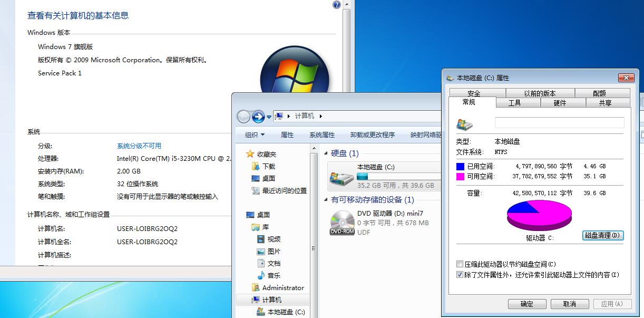Viewport: 644px width, 318px height.
Task: Click blue 已用空间 color swatch
Action: click(x=460, y=166)
